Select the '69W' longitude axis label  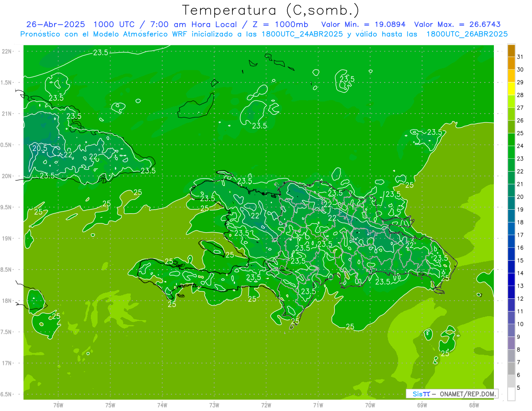click(x=422, y=405)
